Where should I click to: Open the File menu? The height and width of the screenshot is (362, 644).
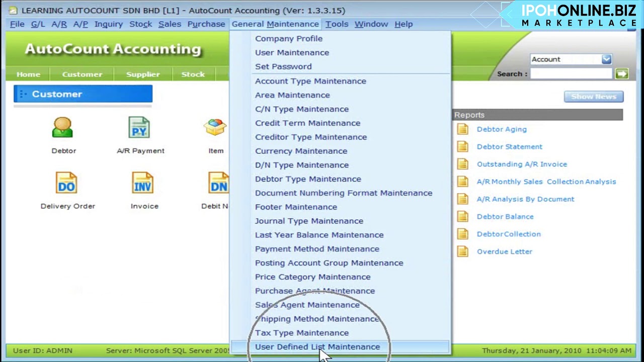17,24
